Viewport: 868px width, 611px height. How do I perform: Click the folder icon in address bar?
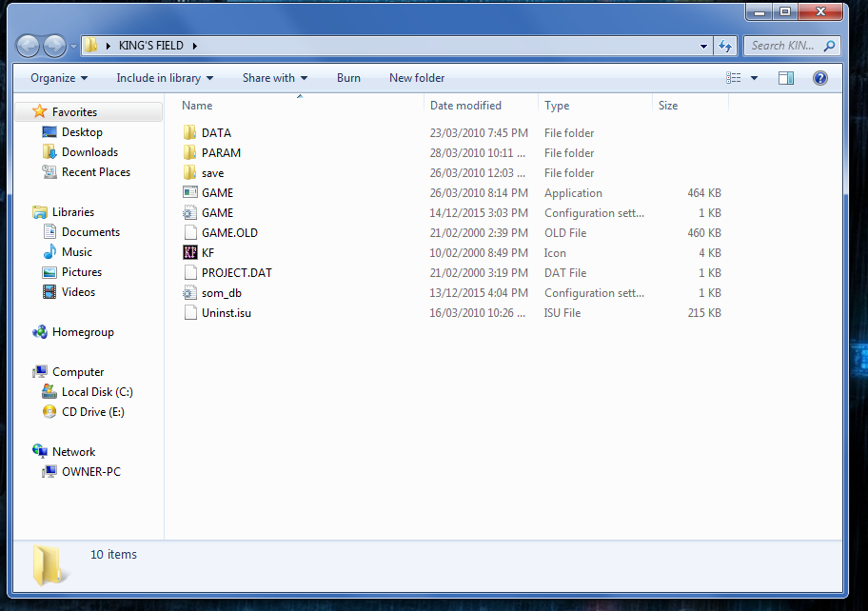pos(91,46)
